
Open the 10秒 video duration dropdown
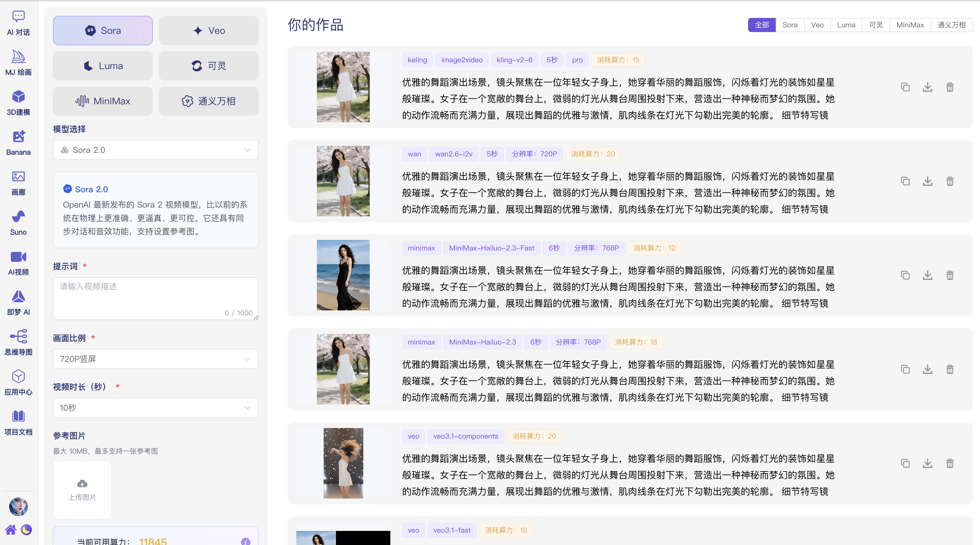pos(155,408)
